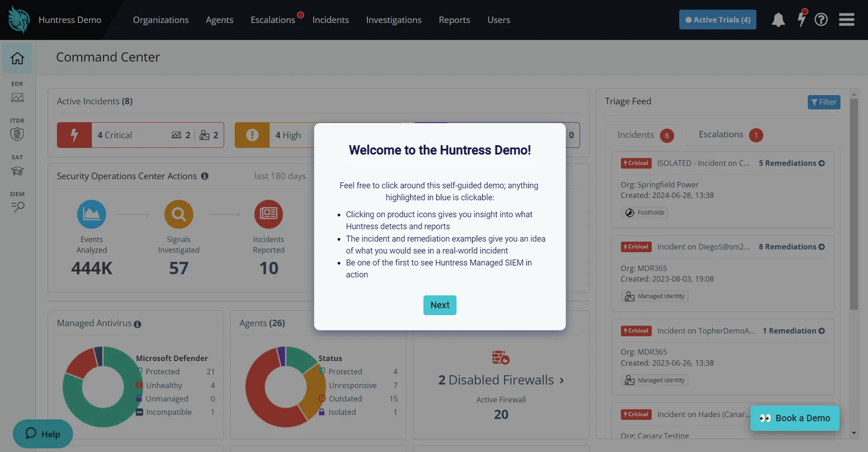Switch to the Incidents triage tab
The height and width of the screenshot is (452, 868).
coord(645,135)
